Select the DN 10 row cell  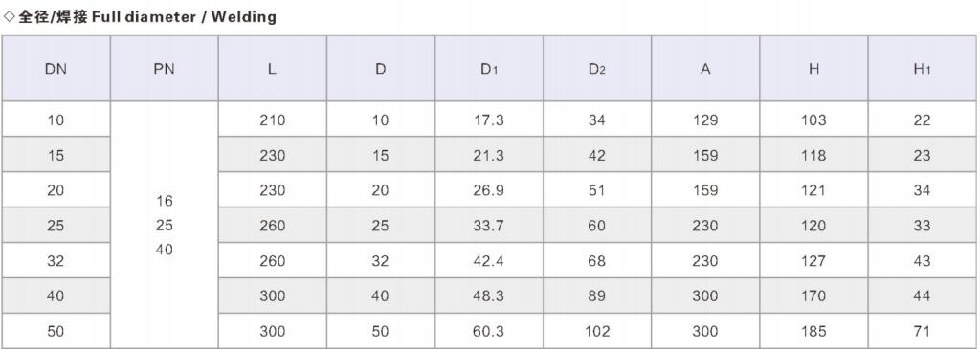[x=56, y=120]
